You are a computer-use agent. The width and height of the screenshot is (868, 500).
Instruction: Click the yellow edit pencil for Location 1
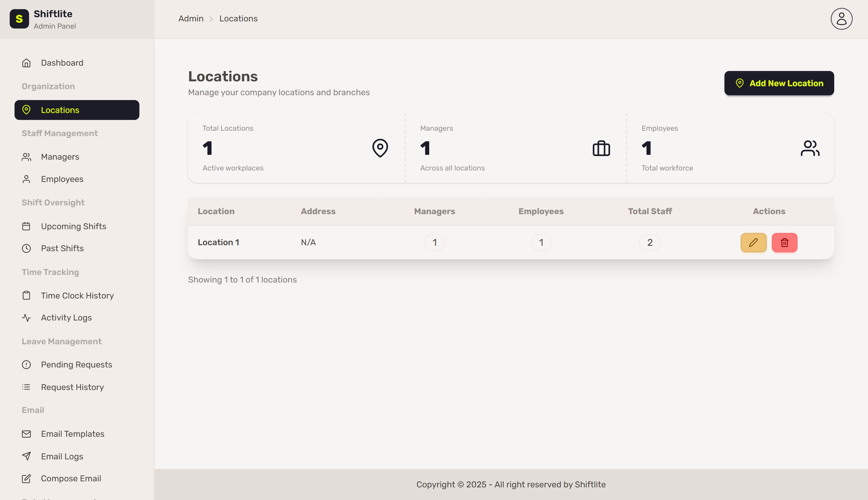(753, 242)
